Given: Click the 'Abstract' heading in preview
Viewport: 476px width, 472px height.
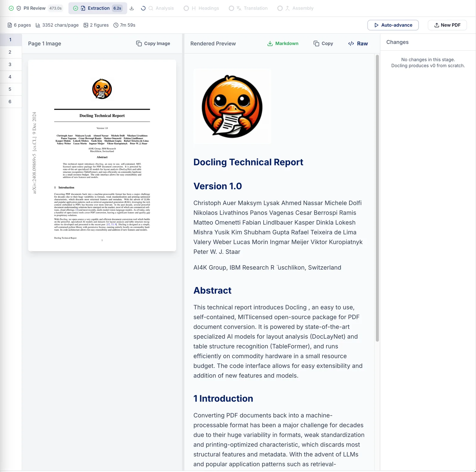Looking at the screenshot, I should [212, 291].
